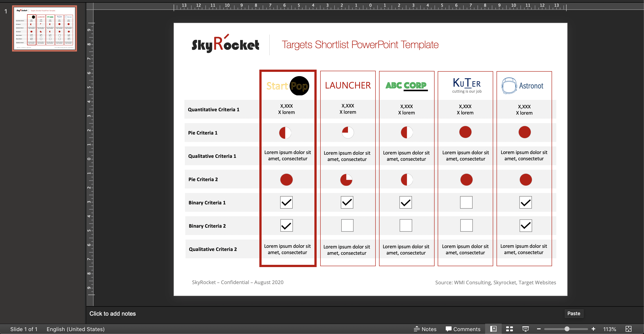The width and height of the screenshot is (644, 334).
Task: Select Astronot Qualitative Criteria 1 lorem text
Action: (524, 155)
